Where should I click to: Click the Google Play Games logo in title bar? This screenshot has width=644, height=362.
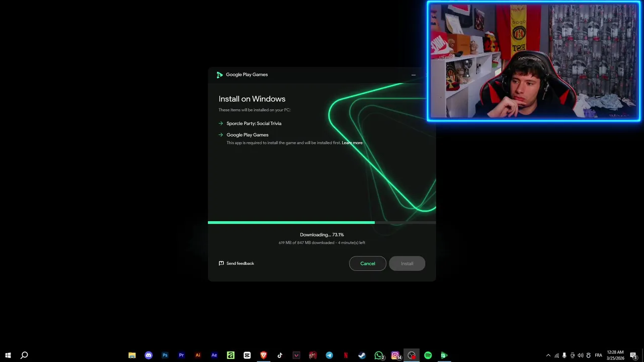tap(219, 75)
